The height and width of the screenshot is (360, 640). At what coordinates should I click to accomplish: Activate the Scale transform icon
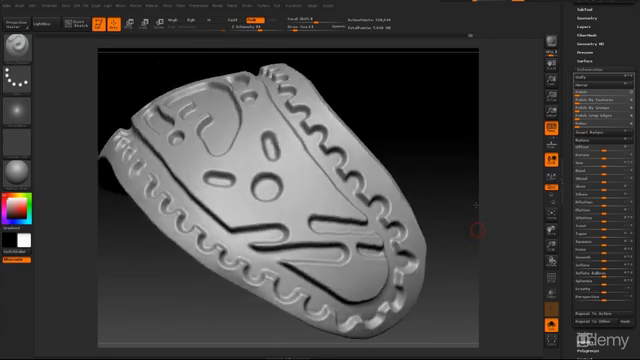click(144, 24)
